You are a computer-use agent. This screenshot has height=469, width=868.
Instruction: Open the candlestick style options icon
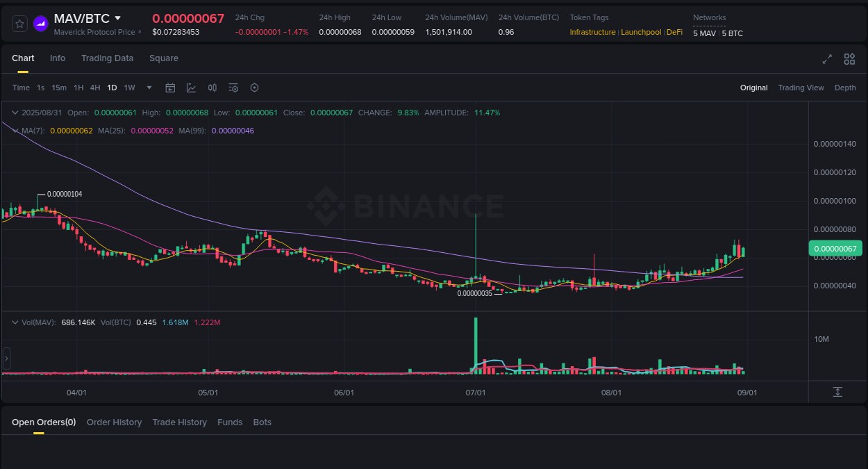(x=212, y=88)
